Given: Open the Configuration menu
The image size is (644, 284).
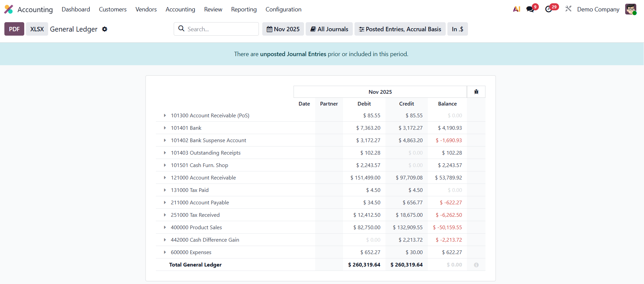Looking at the screenshot, I should click(283, 9).
